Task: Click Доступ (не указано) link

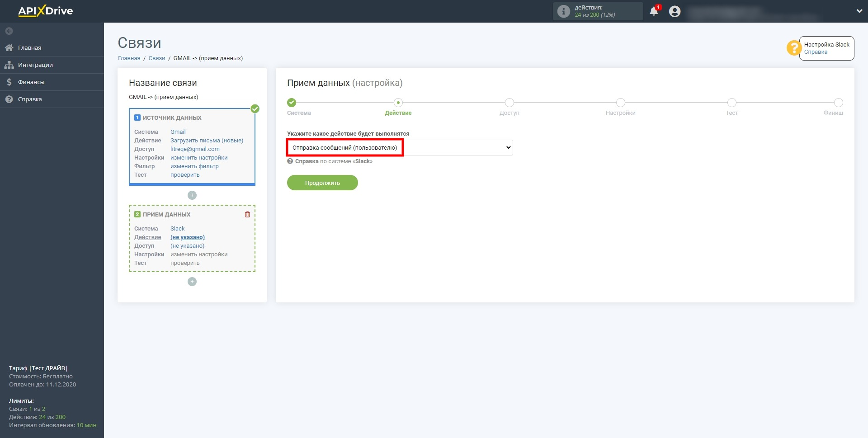Action: click(187, 246)
